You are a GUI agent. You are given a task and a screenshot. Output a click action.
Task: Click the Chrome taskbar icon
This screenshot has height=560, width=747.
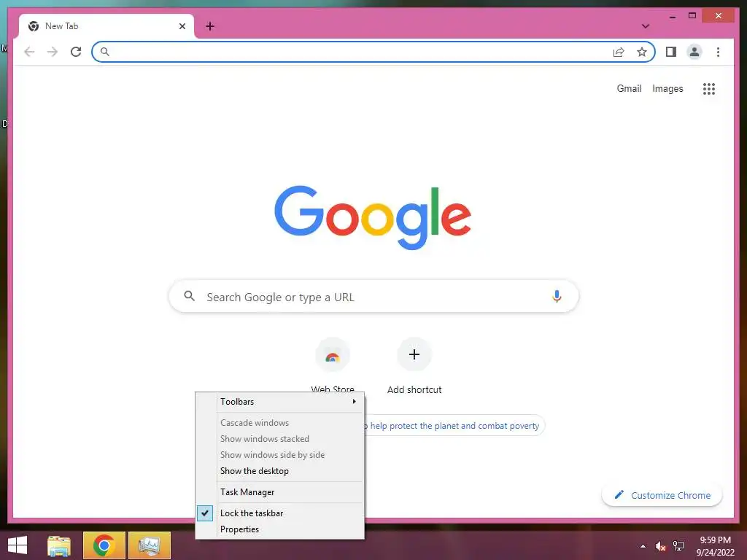click(x=104, y=545)
